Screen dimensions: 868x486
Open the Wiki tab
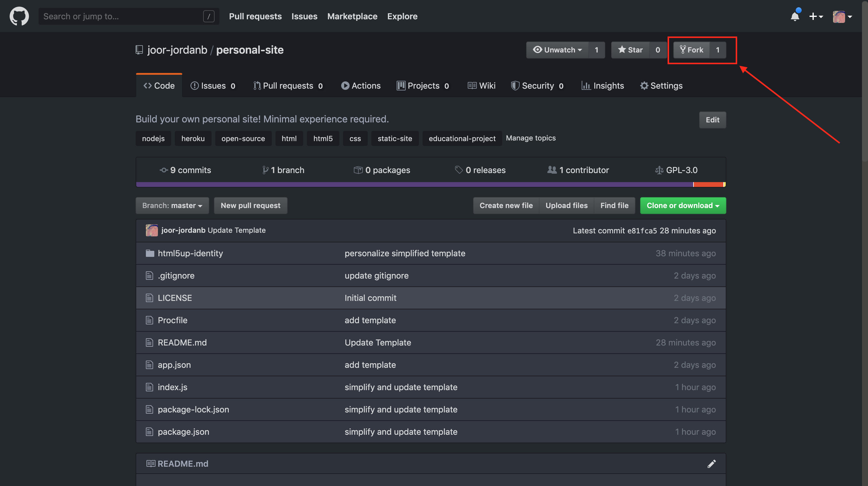(482, 86)
